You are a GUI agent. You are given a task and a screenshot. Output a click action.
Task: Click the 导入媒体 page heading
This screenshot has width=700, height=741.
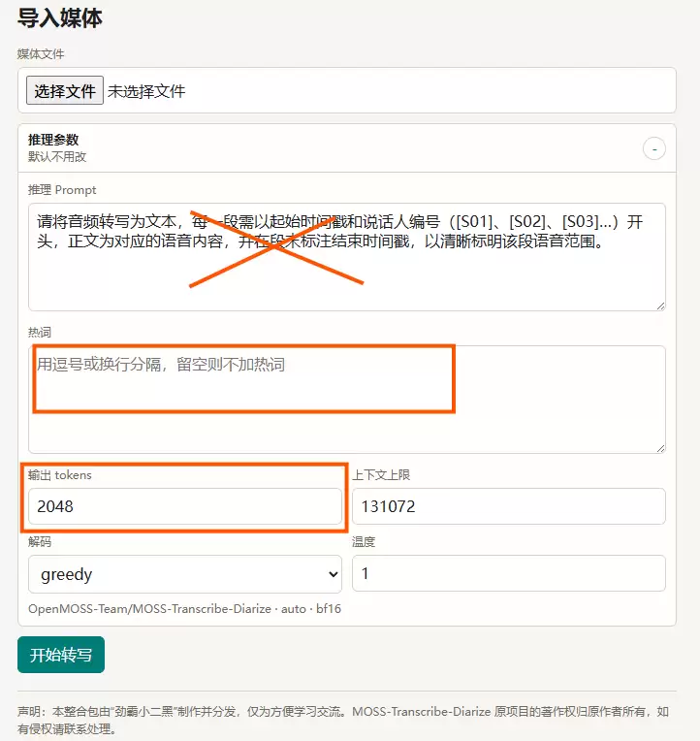click(x=59, y=18)
